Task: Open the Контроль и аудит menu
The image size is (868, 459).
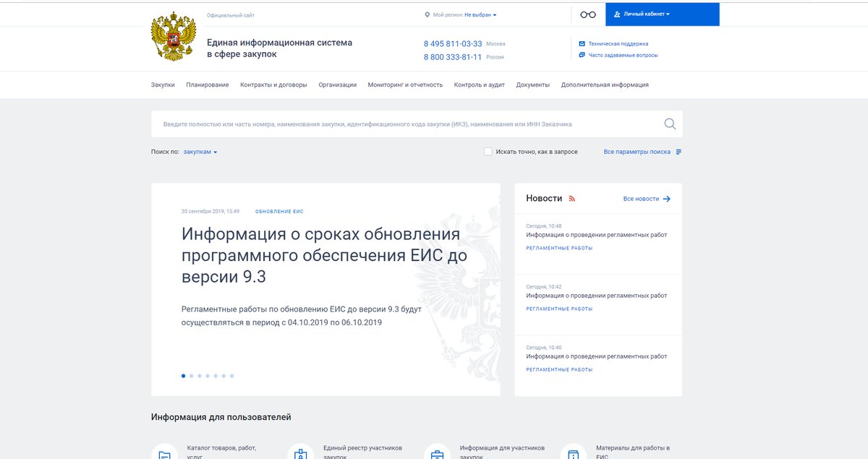Action: pos(480,85)
